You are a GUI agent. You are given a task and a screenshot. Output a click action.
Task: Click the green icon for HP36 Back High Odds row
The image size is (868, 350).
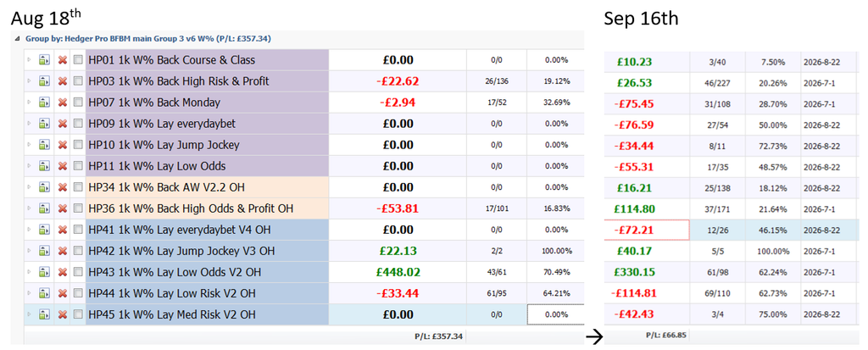point(44,208)
